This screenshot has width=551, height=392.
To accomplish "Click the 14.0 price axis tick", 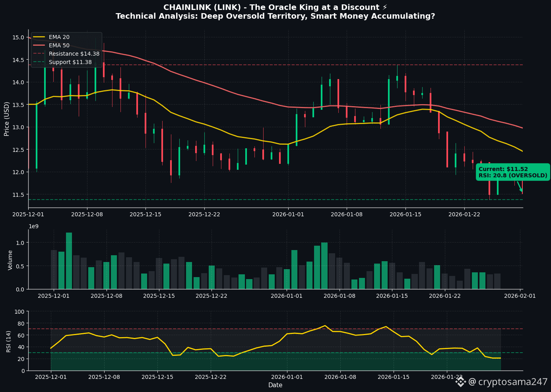I will point(19,82).
